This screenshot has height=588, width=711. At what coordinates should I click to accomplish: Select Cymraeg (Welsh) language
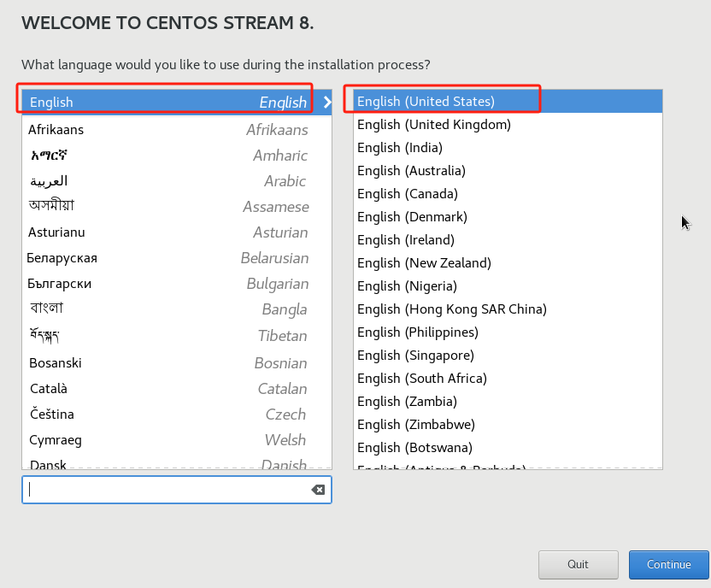177,440
